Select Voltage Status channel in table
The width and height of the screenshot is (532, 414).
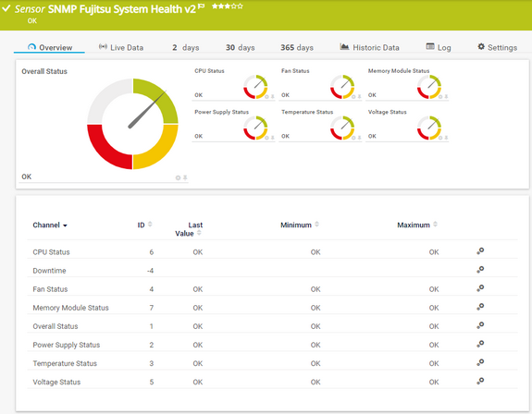pos(56,383)
